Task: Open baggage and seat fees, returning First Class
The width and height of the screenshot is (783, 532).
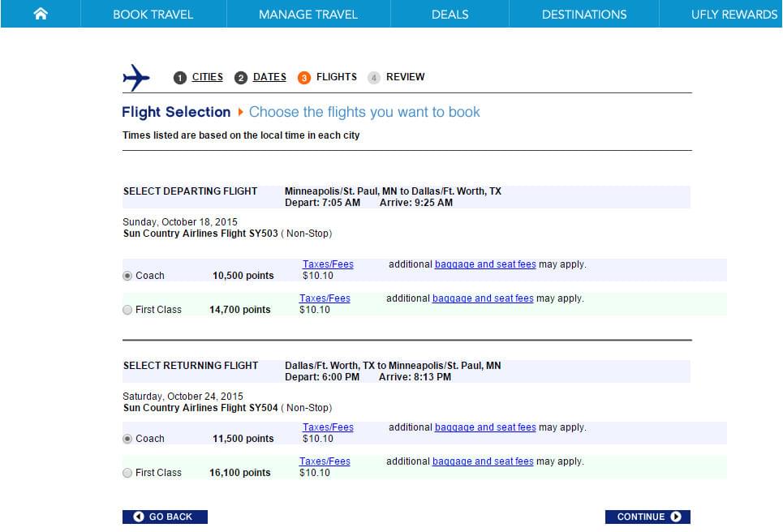Action: [483, 461]
